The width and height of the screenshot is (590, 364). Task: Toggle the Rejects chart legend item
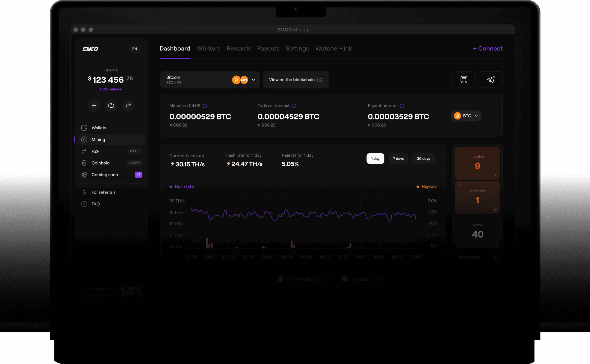[x=426, y=186]
